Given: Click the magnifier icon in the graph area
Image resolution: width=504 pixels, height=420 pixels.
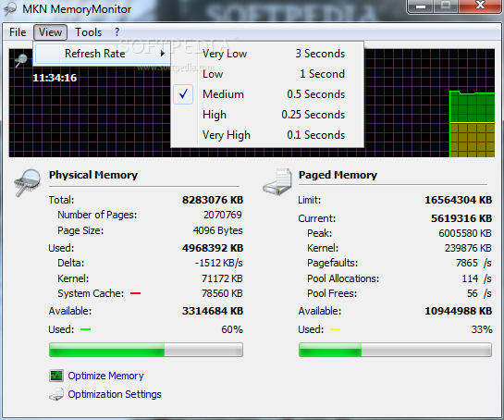Looking at the screenshot, I should [21, 60].
